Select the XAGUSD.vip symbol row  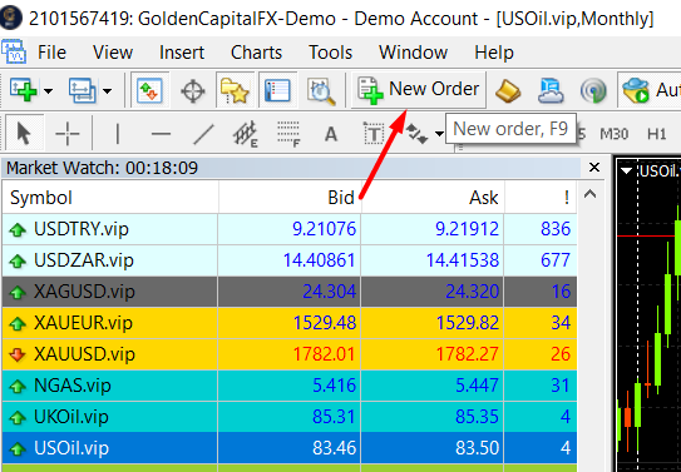(x=290, y=291)
